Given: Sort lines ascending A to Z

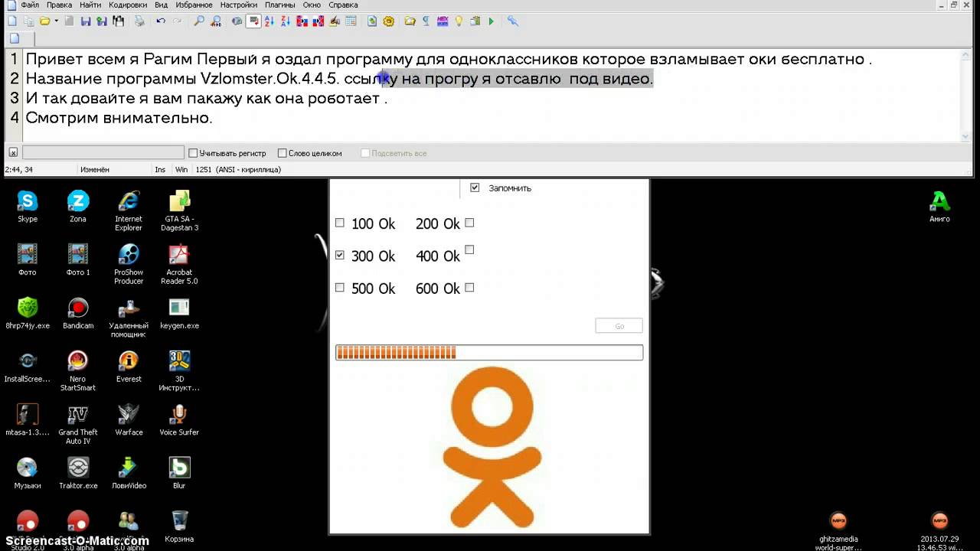Looking at the screenshot, I should click(269, 21).
